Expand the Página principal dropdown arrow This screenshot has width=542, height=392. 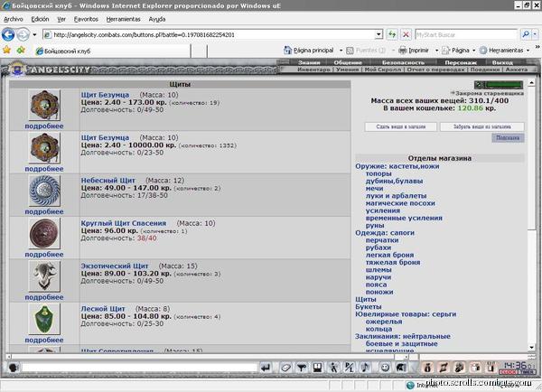[x=341, y=51]
